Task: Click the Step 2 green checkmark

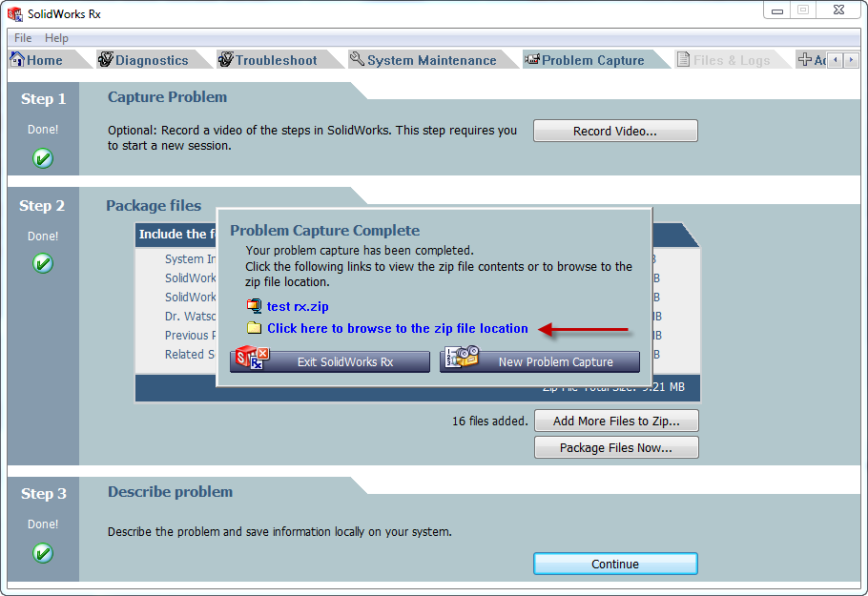Action: [x=43, y=263]
